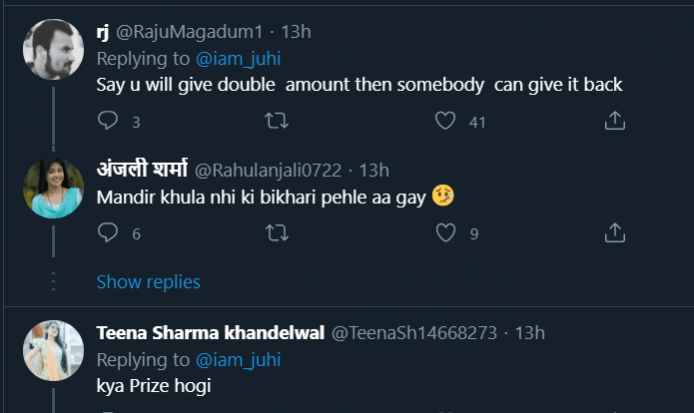Share the Mandir khula tweet
Image resolution: width=694 pixels, height=413 pixels.
[615, 233]
